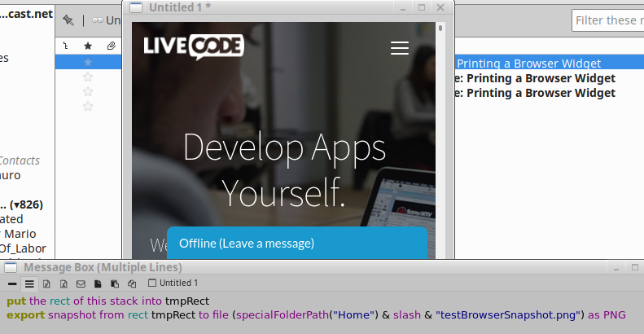644x334 pixels.
Task: Select multiple-lines mode in Message Box
Action: 29,283
